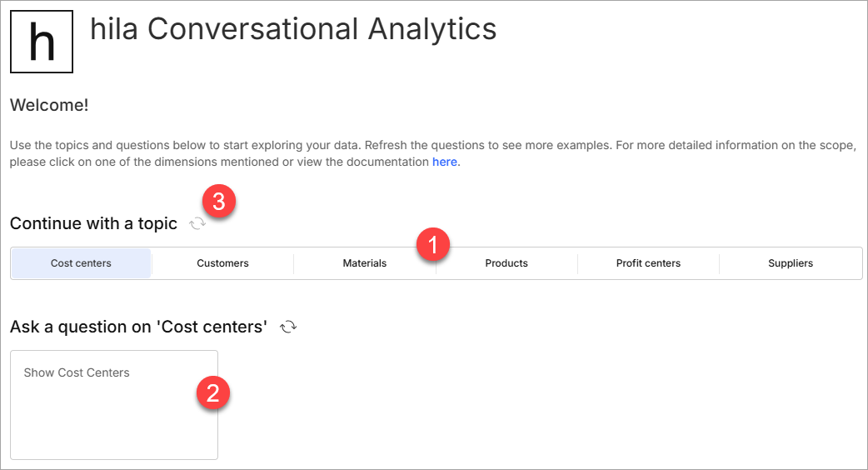Viewport: 868px width, 470px height.
Task: Click the 'Continue with a topic' heading
Action: point(93,224)
